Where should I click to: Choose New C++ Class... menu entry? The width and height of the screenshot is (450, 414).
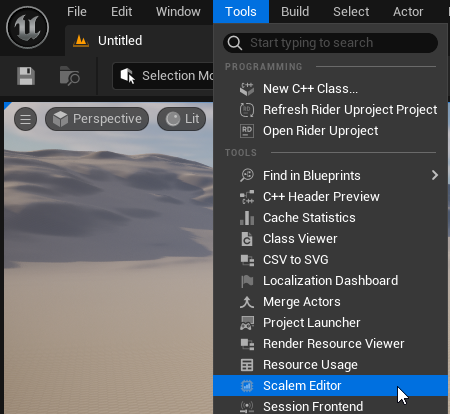point(330,89)
